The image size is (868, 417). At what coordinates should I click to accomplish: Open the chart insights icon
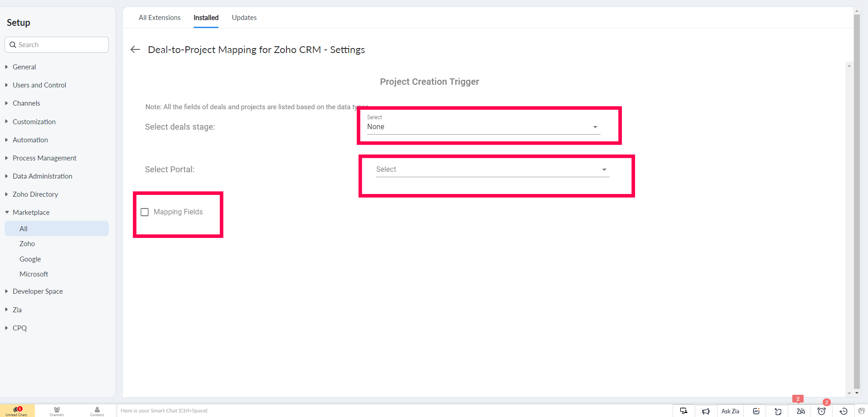[756, 411]
